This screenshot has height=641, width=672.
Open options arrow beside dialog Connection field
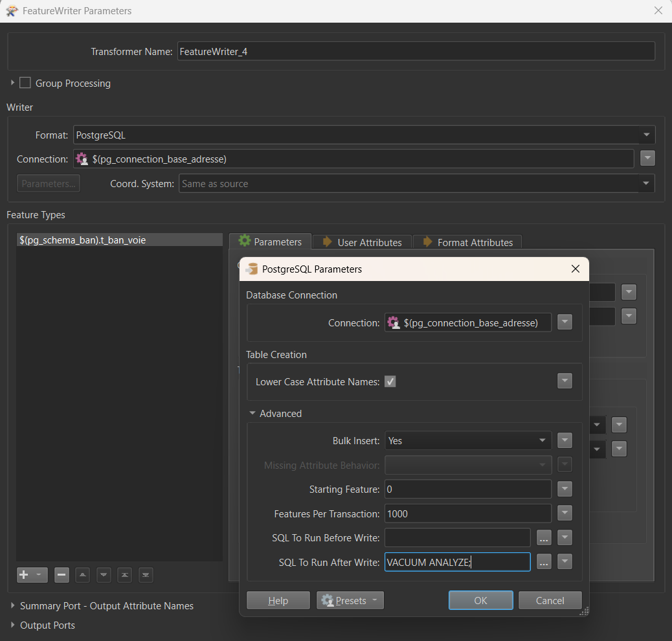pos(565,322)
